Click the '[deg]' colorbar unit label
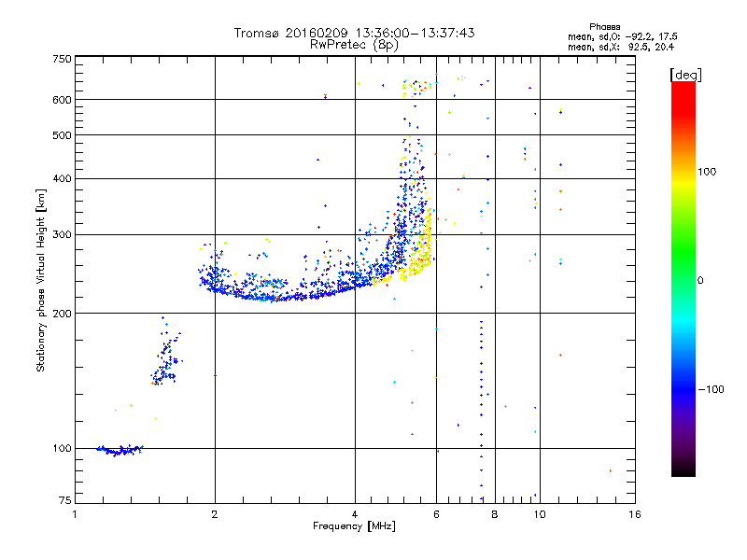The width and height of the screenshot is (747, 560). [685, 75]
